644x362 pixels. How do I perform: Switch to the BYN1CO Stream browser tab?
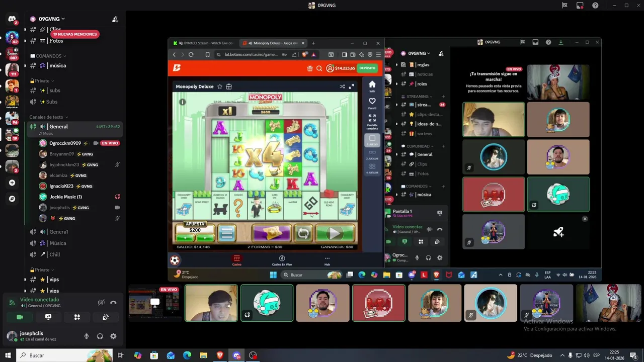tap(203, 43)
